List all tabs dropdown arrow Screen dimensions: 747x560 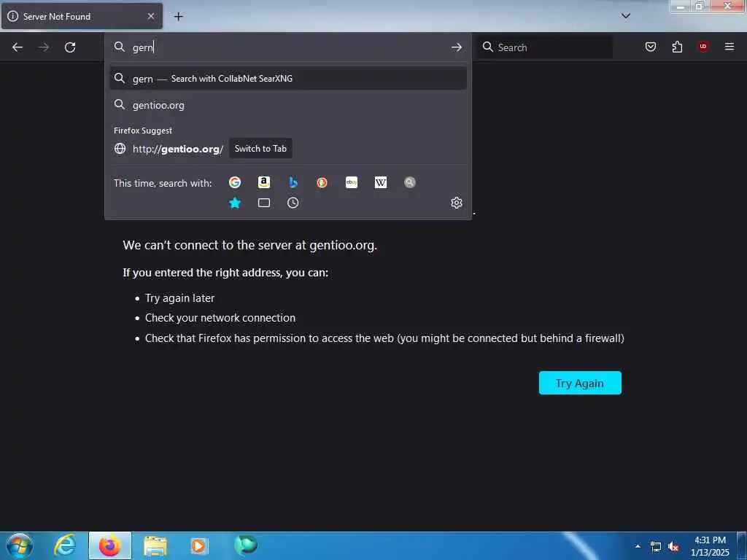coord(626,16)
